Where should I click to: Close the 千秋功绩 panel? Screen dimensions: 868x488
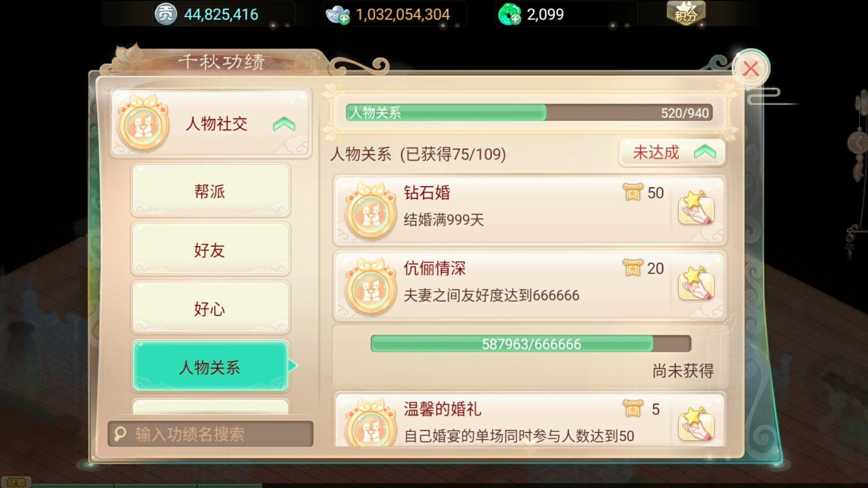pyautogui.click(x=751, y=69)
